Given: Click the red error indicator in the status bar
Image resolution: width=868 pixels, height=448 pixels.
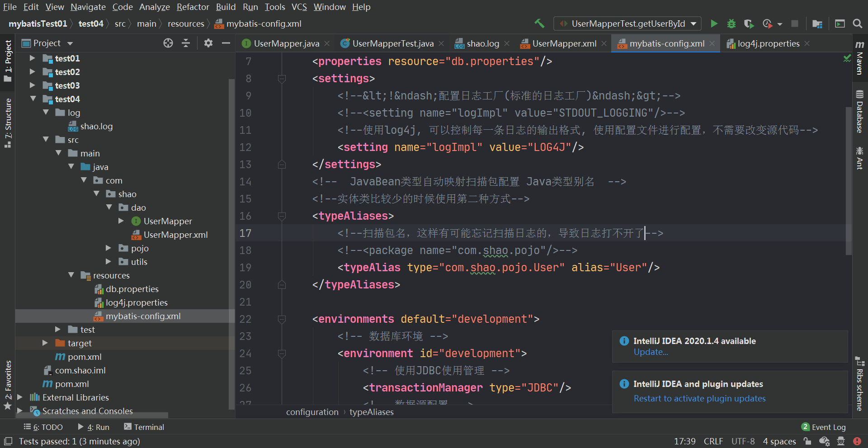Looking at the screenshot, I should point(857,441).
